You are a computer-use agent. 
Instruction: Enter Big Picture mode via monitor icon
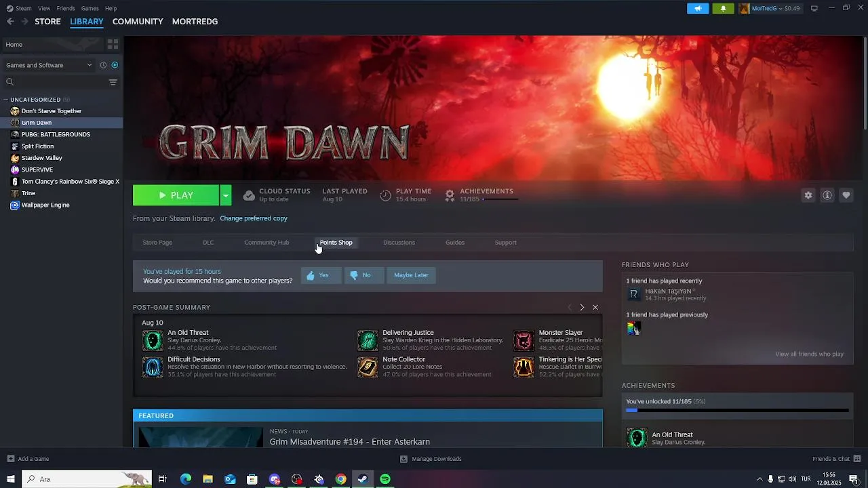pos(814,8)
